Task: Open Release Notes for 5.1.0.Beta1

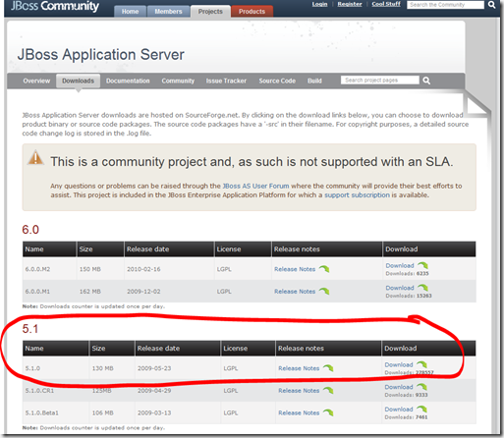Action: click(299, 412)
